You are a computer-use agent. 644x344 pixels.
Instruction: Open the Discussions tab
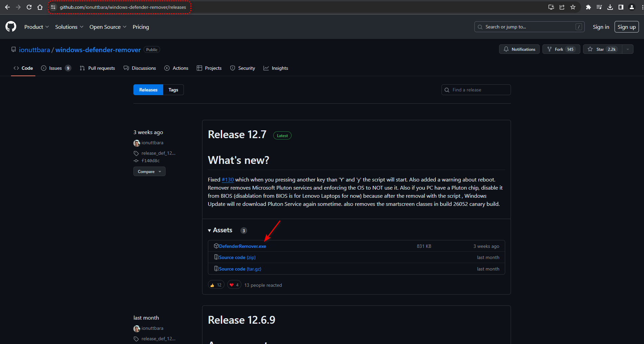(x=140, y=68)
